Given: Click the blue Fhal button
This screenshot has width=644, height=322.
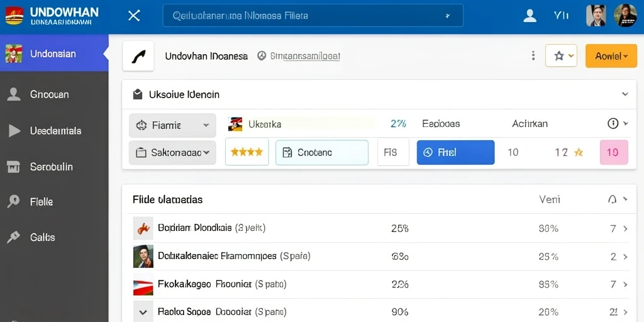Looking at the screenshot, I should tap(455, 152).
